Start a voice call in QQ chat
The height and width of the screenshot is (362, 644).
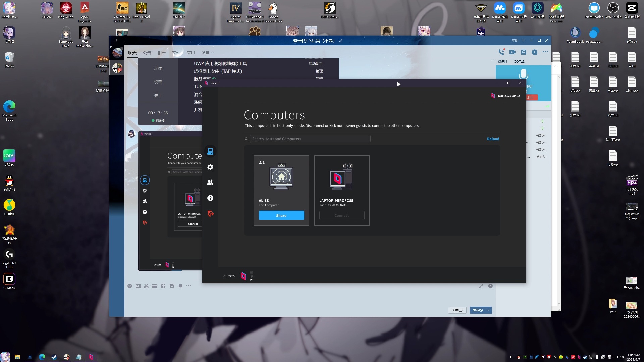(501, 52)
